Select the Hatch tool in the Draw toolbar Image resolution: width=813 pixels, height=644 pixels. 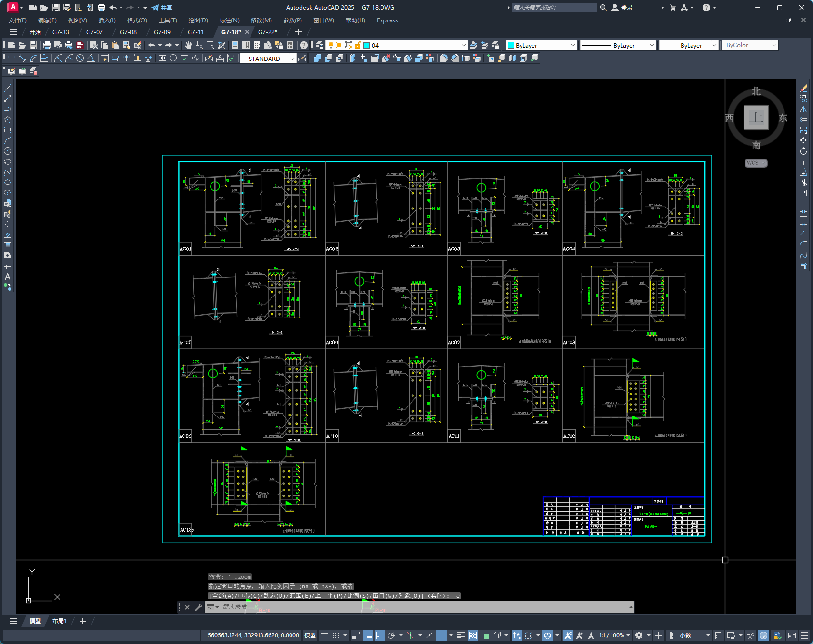(x=8, y=235)
